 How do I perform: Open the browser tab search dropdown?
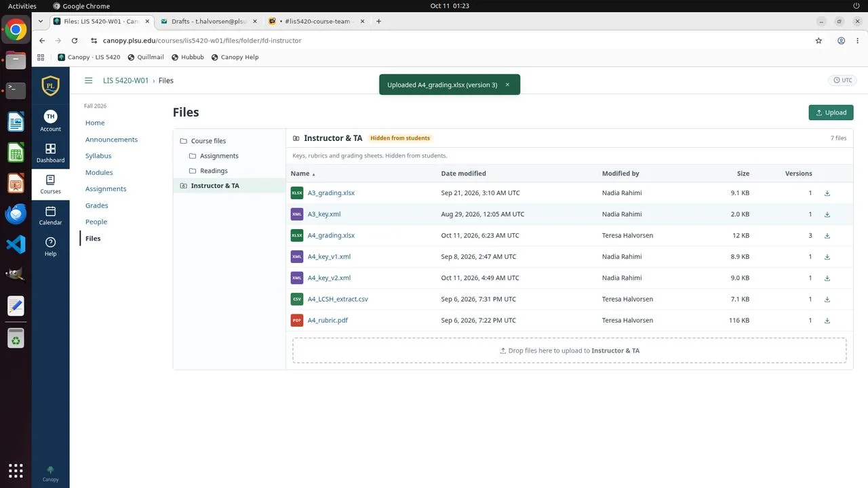tap(41, 22)
